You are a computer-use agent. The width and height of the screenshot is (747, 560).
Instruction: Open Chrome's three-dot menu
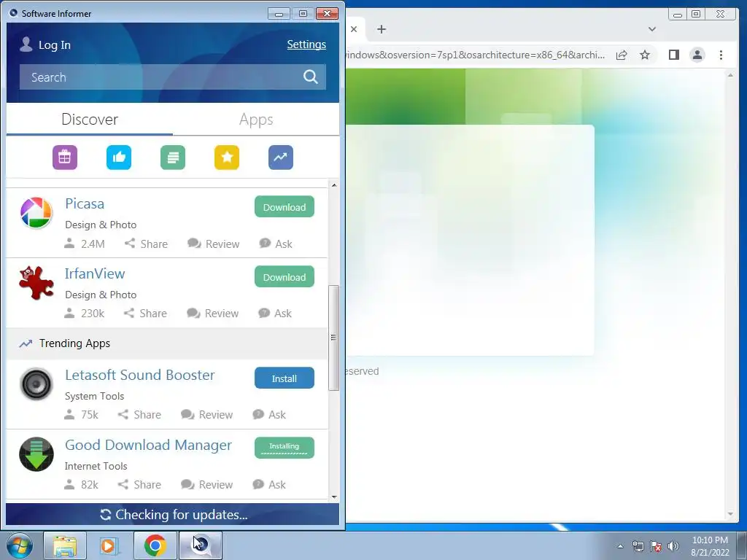click(721, 55)
